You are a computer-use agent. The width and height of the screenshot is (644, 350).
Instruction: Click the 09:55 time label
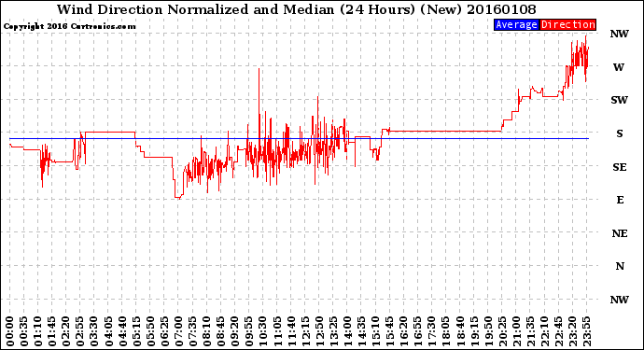tap(248, 331)
